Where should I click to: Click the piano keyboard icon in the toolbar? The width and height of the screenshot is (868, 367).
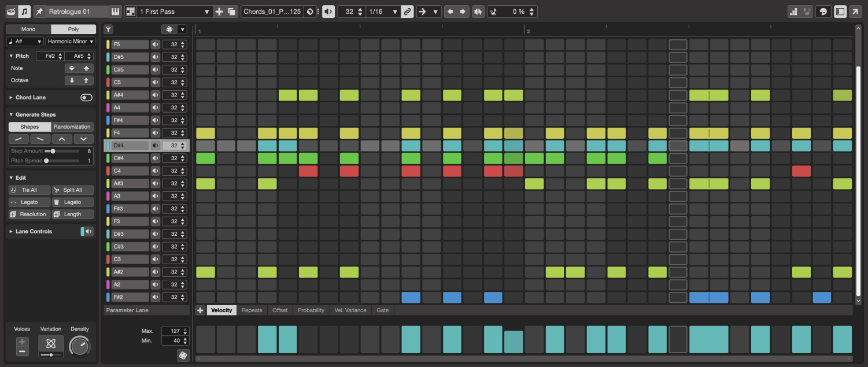(x=116, y=12)
